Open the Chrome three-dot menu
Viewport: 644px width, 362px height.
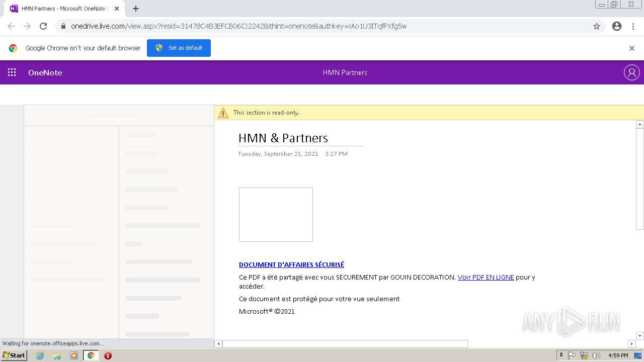click(633, 26)
